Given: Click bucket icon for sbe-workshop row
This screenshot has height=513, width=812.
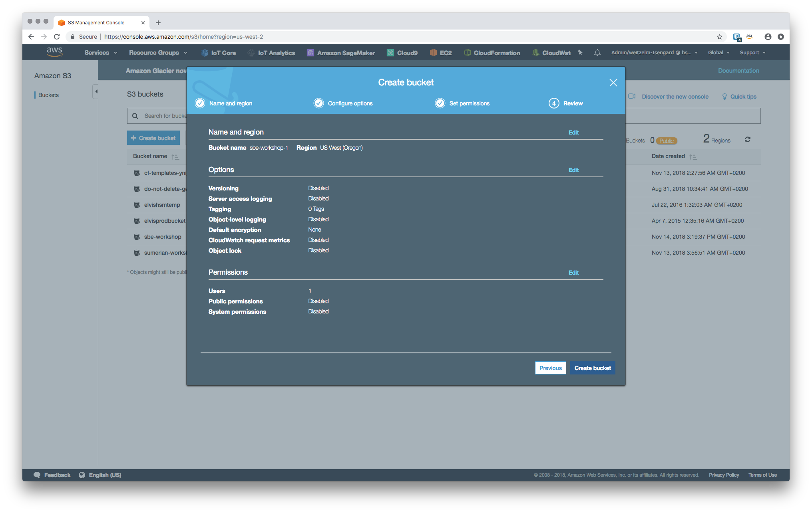Looking at the screenshot, I should coord(137,237).
